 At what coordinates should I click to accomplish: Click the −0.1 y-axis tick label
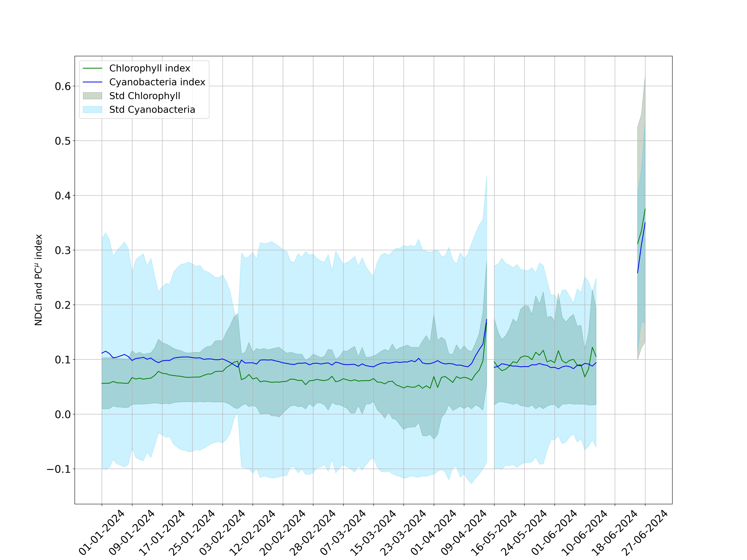click(x=59, y=469)
